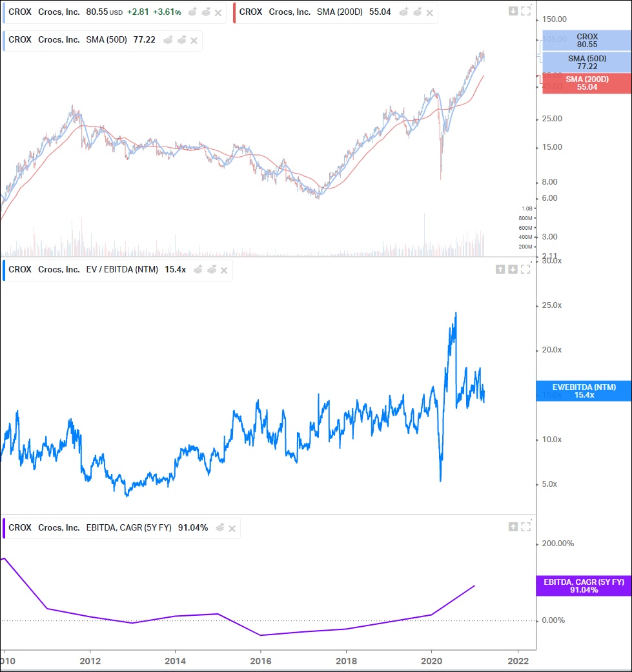
Task: Maximize the price chart pane
Action: [525, 11]
